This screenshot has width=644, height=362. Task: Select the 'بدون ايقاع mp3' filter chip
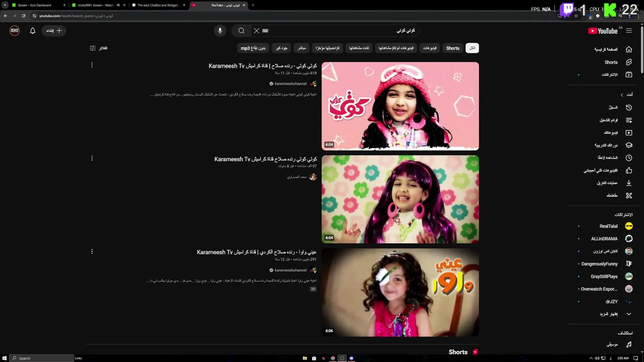(253, 48)
